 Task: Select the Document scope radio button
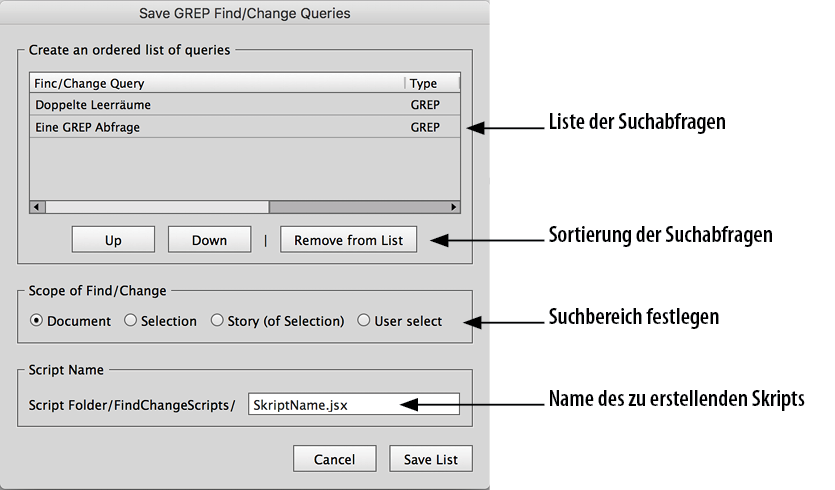(36, 321)
